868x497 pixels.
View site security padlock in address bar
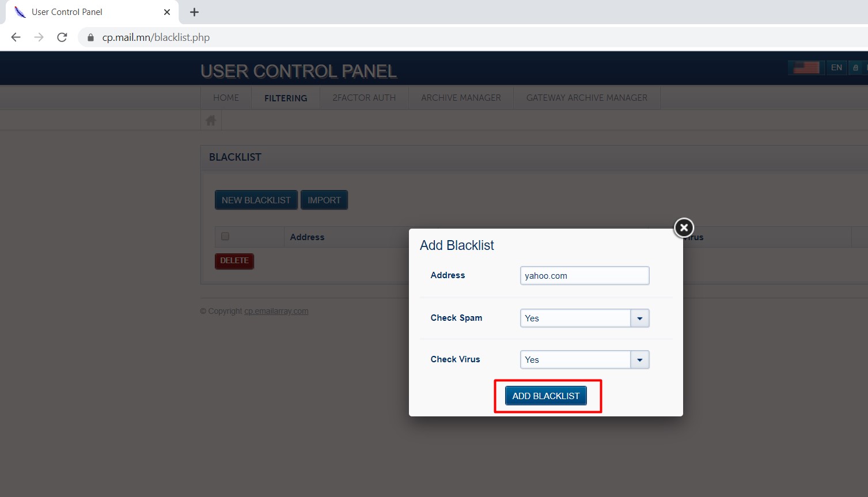90,37
